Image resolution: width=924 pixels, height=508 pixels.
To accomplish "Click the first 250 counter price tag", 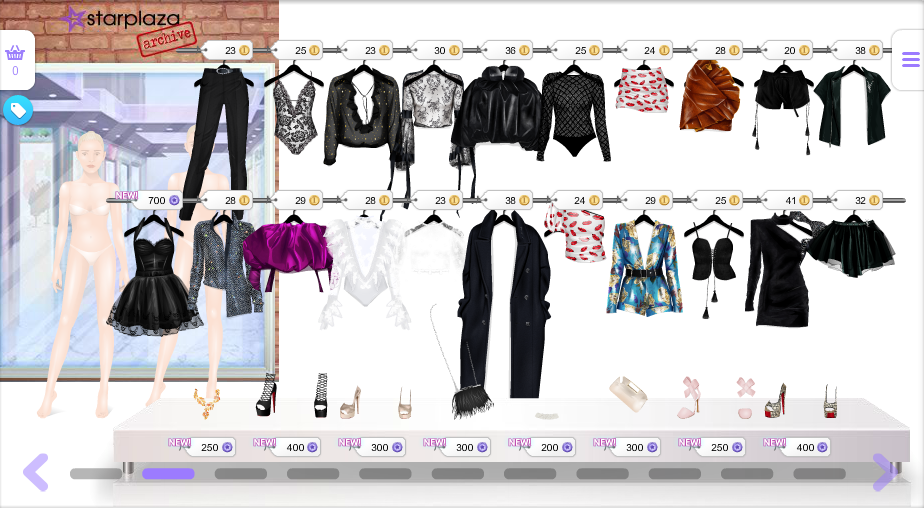I will pos(211,447).
